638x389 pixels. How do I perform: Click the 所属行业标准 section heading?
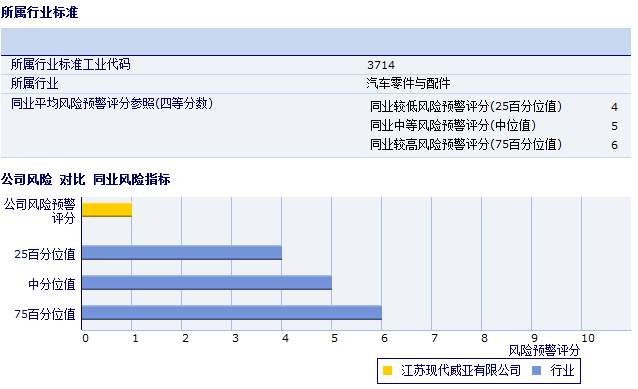(39, 12)
